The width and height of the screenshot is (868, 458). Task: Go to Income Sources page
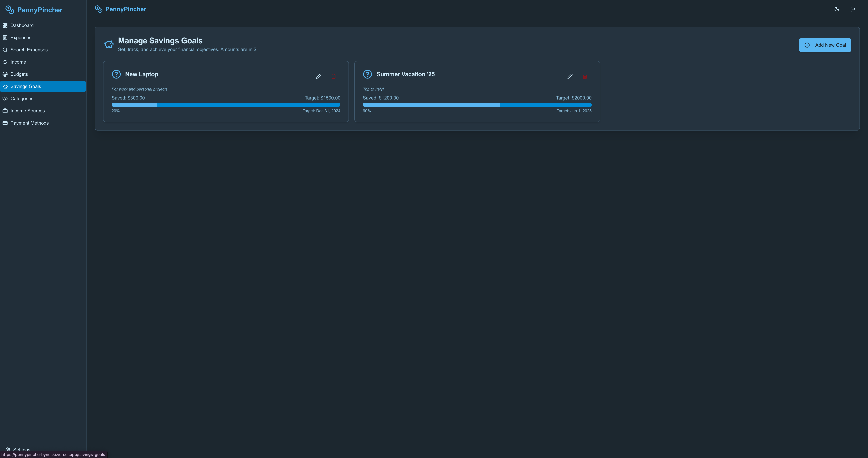[x=43, y=111]
